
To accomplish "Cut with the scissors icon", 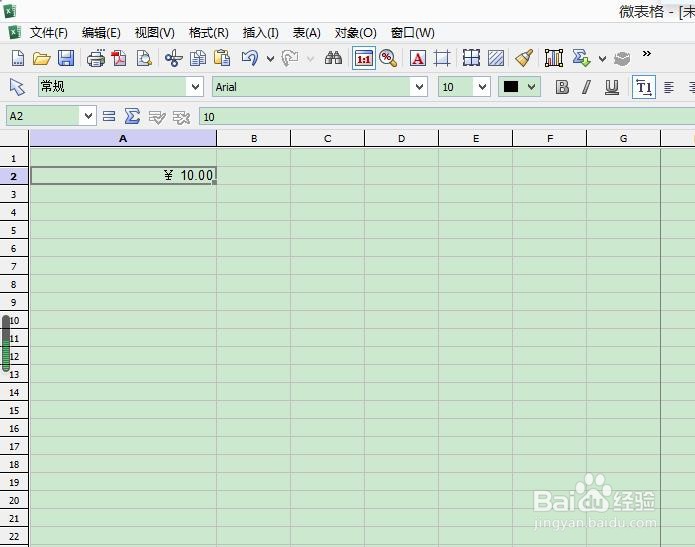I will tap(173, 58).
